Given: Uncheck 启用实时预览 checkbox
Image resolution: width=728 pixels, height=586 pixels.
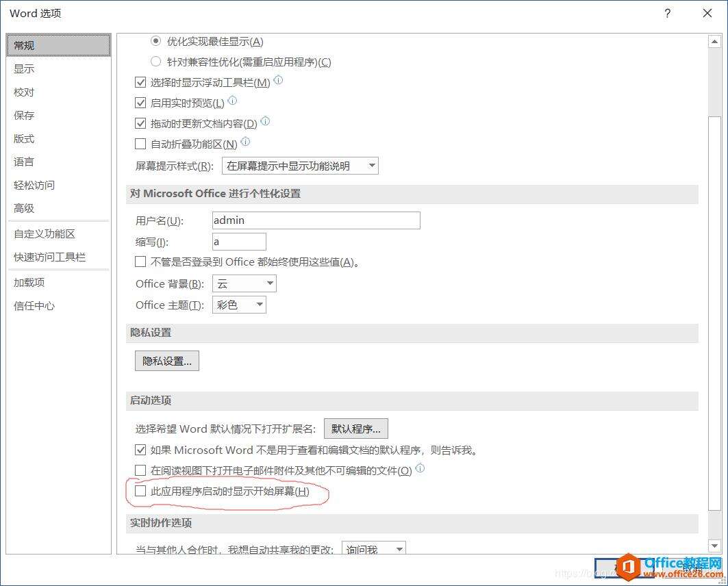Looking at the screenshot, I should (x=140, y=103).
